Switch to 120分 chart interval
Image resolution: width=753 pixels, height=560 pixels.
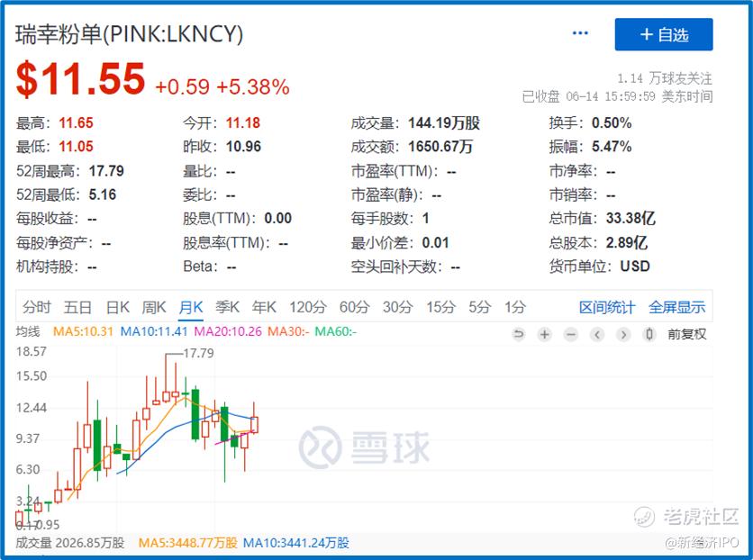[308, 307]
